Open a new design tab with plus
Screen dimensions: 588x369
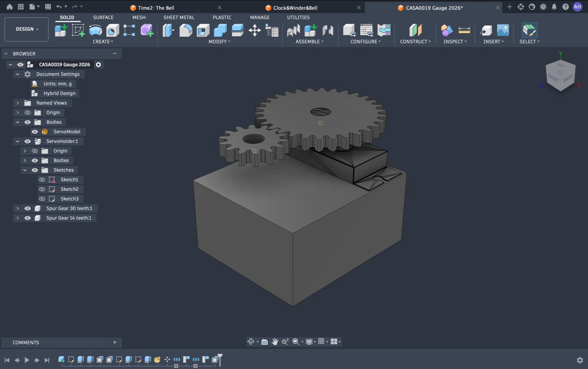[509, 7]
